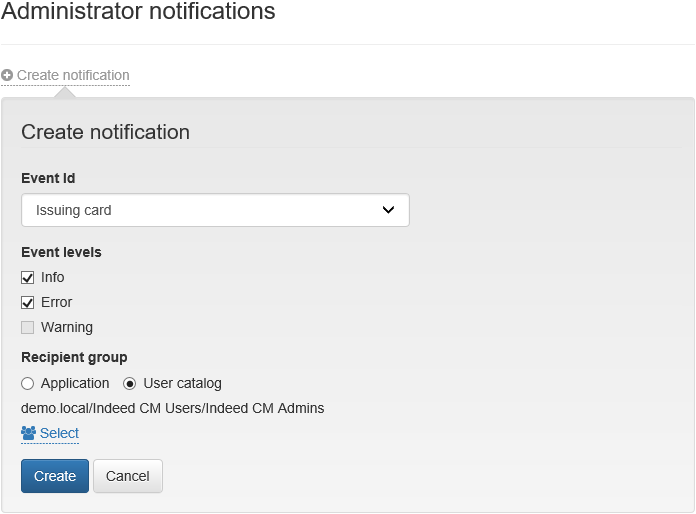Toggle the Warning event level checkbox
The width and height of the screenshot is (696, 514).
click(28, 327)
